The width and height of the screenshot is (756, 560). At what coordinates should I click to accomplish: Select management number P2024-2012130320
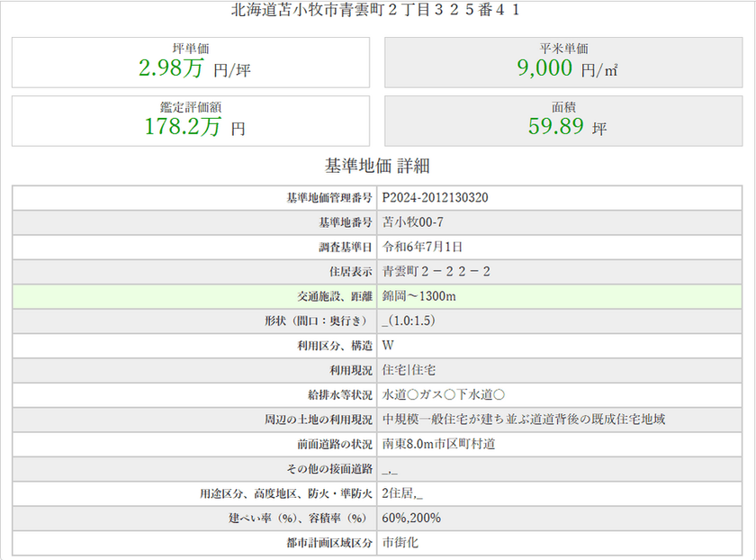tap(435, 197)
